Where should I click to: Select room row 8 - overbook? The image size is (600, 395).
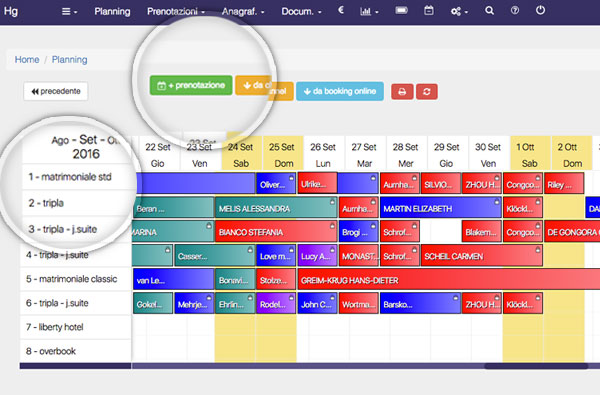(75, 351)
